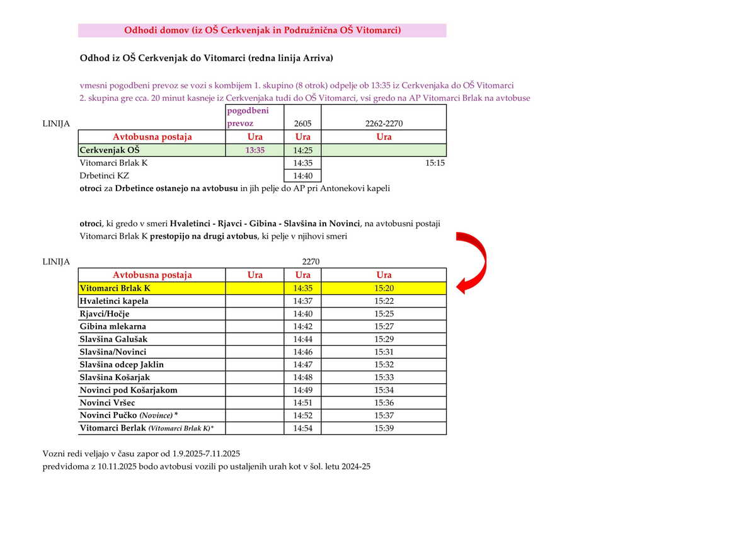
Task: Click the pink "Odhodi domov" title banner
Action: tap(262, 30)
